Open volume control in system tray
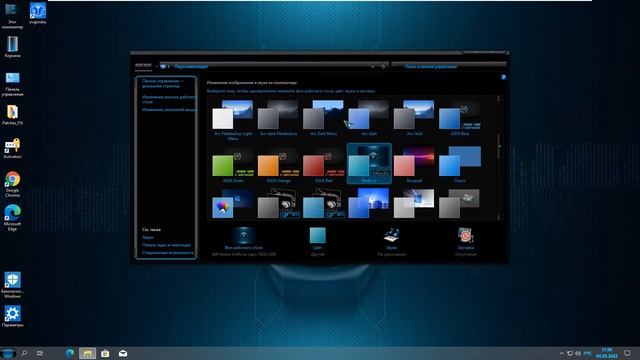 coord(578,353)
